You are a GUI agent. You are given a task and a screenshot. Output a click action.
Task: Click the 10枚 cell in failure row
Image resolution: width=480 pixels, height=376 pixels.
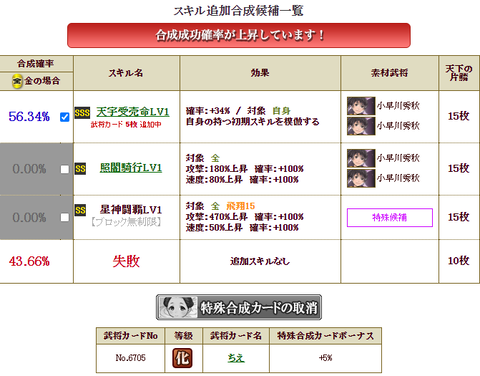pyautogui.click(x=459, y=261)
